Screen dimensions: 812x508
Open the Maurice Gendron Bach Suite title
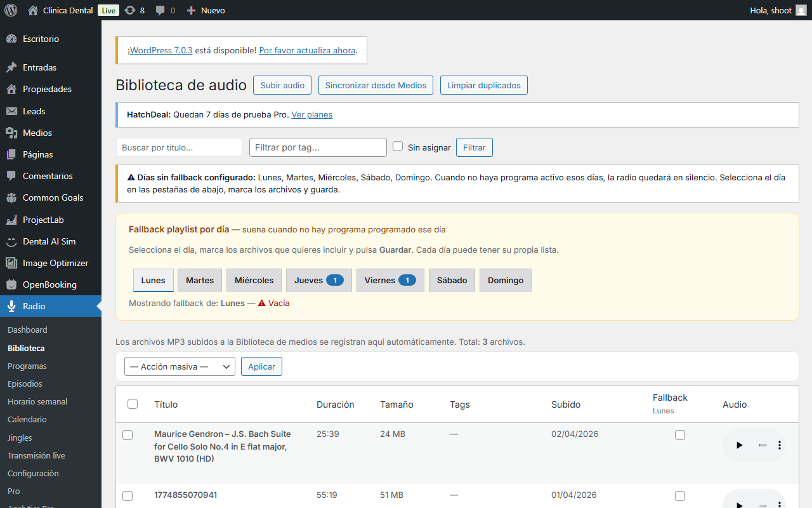[223, 446]
